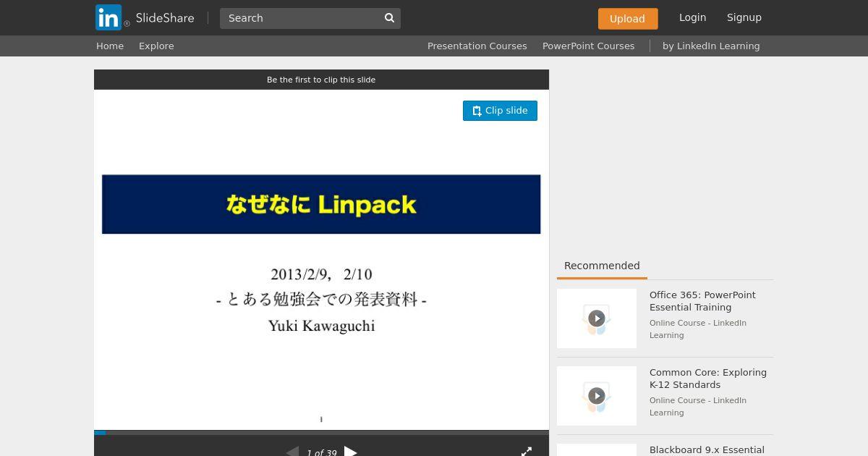
Task: Click the search magnifier icon
Action: (389, 18)
